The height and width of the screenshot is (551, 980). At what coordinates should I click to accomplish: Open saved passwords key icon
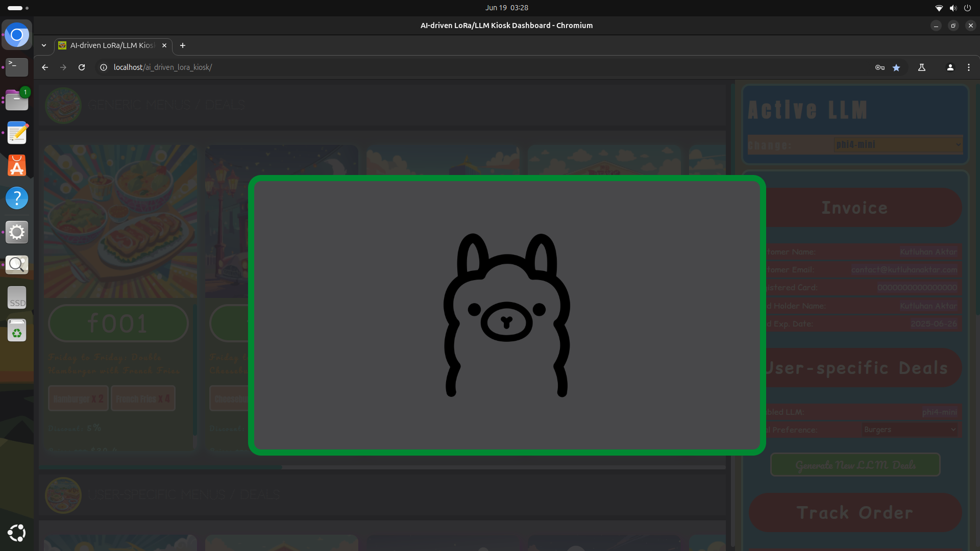pyautogui.click(x=879, y=67)
